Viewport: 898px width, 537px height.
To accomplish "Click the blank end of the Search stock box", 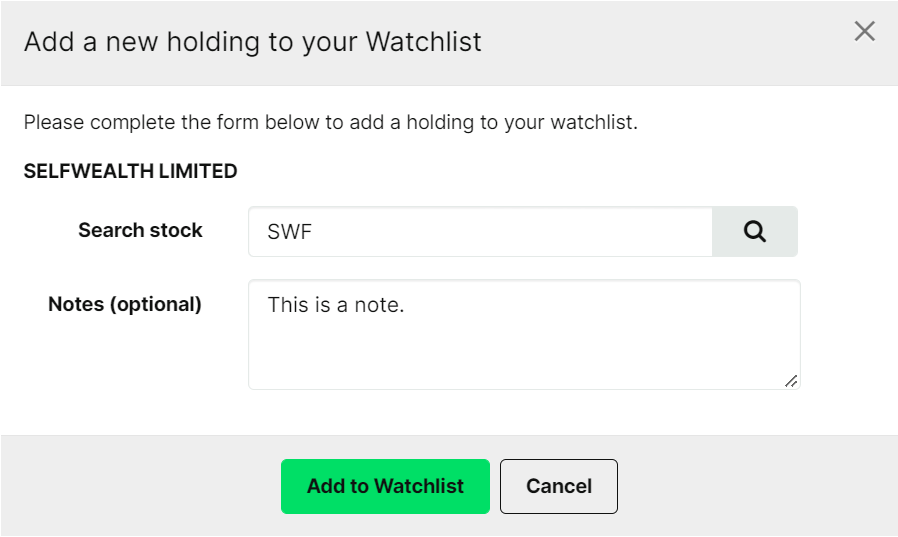I will 573,231.
